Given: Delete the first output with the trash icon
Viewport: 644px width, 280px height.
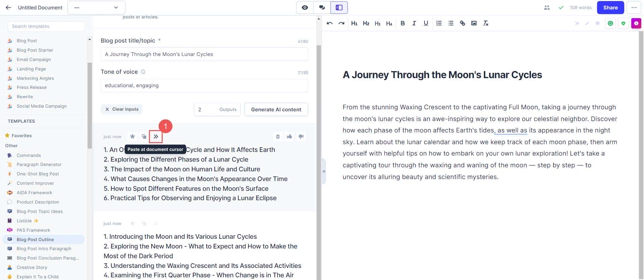Looking at the screenshot, I should coord(278,136).
